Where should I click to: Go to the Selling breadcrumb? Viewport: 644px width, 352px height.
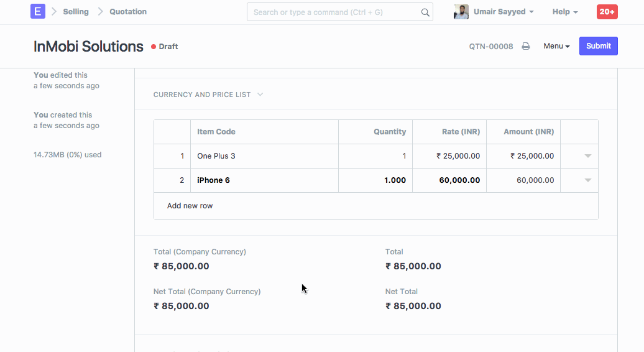click(x=76, y=12)
